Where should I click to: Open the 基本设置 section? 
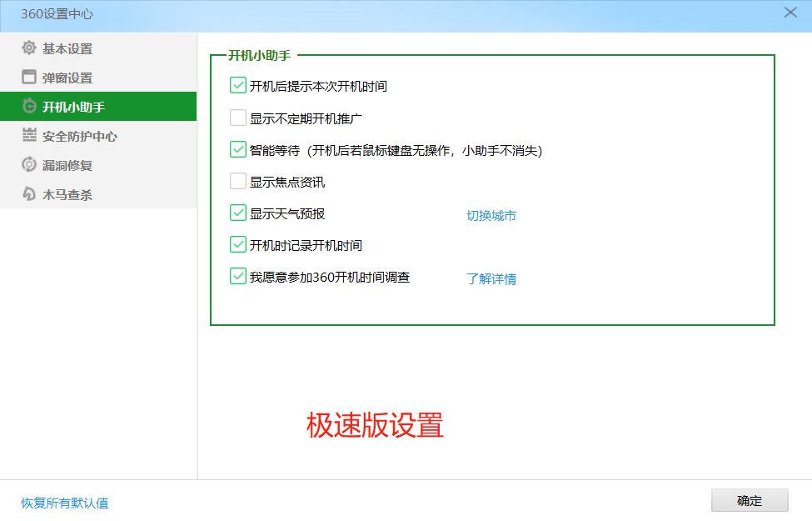(98, 48)
